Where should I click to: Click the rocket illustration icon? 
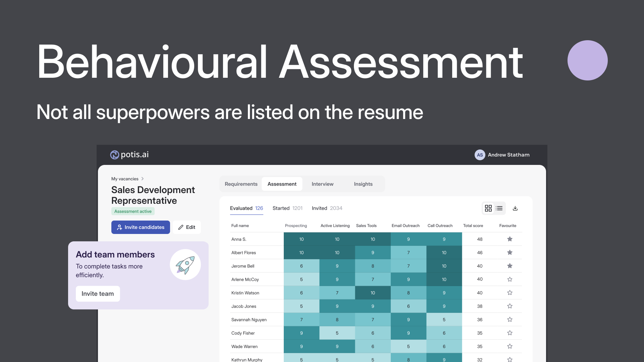coord(185,265)
